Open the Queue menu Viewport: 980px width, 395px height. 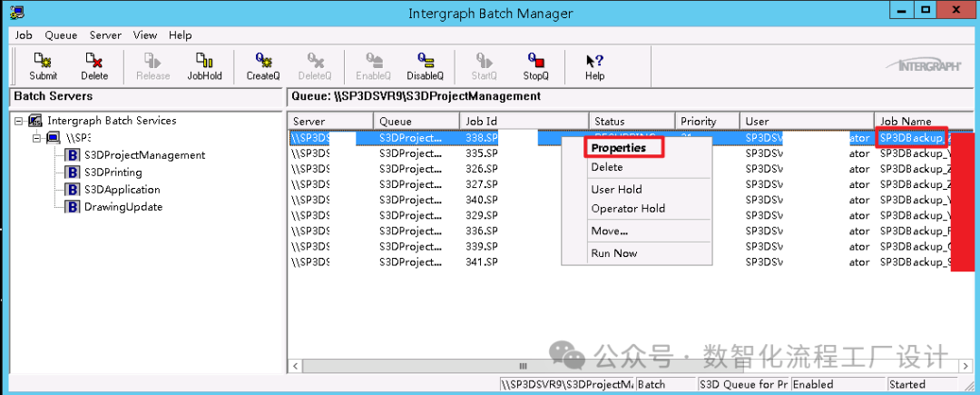click(61, 35)
